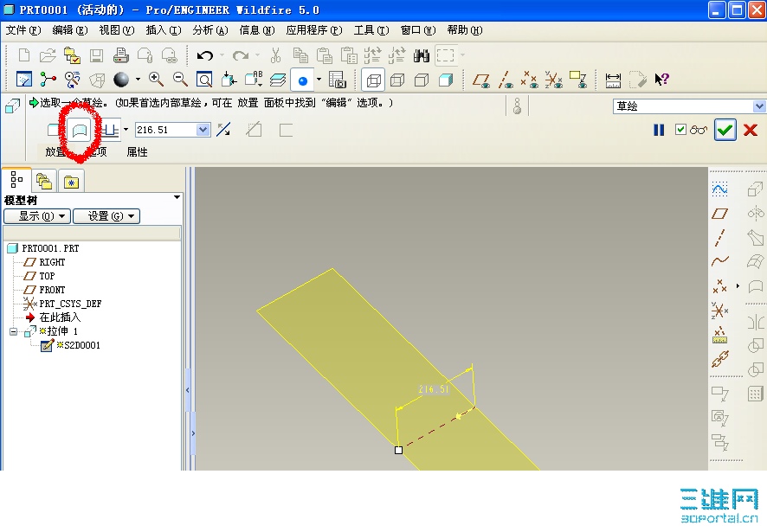
Task: Click the datum curve tool in right toolbar
Action: (719, 261)
